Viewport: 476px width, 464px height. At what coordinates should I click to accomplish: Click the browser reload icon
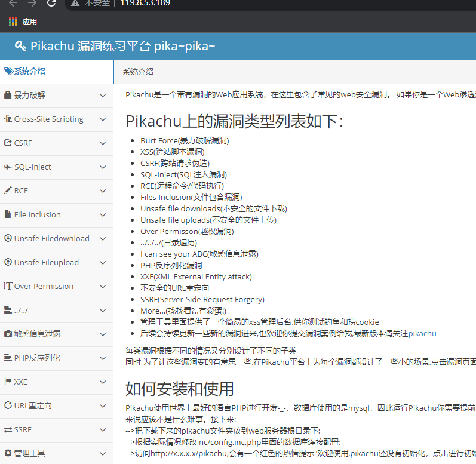click(x=51, y=3)
